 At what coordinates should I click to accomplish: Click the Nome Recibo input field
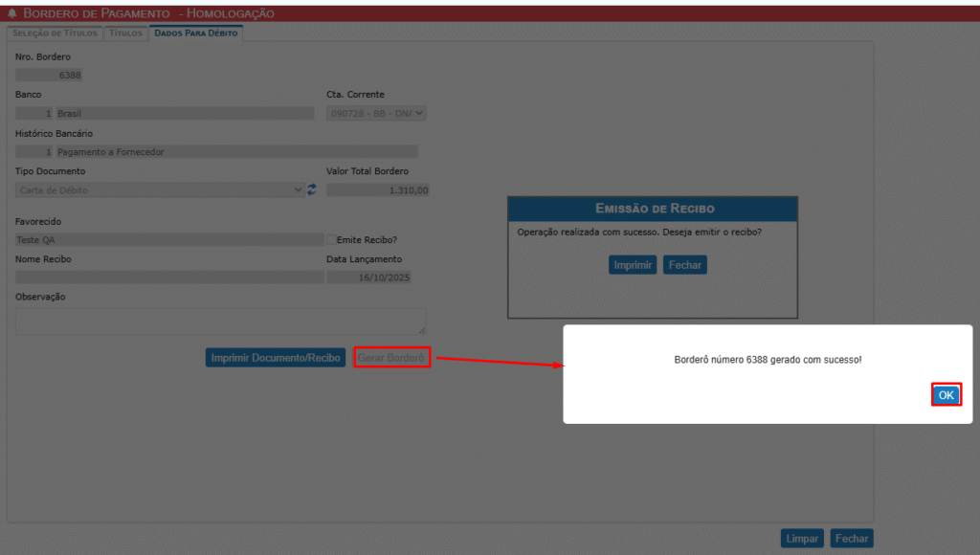point(169,277)
